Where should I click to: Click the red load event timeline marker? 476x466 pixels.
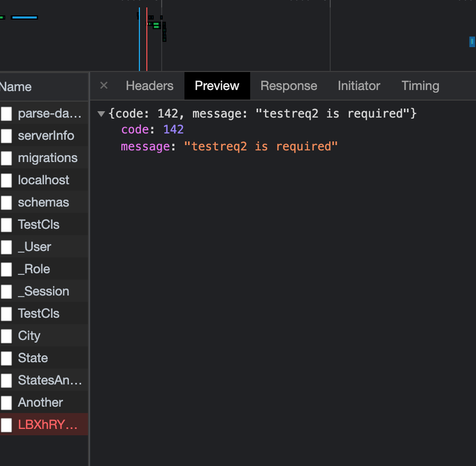tap(147, 39)
